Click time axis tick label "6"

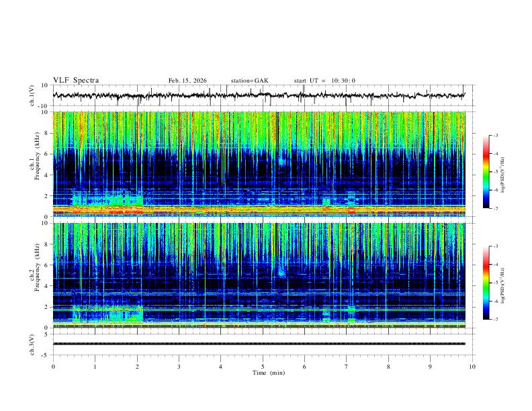(305, 367)
